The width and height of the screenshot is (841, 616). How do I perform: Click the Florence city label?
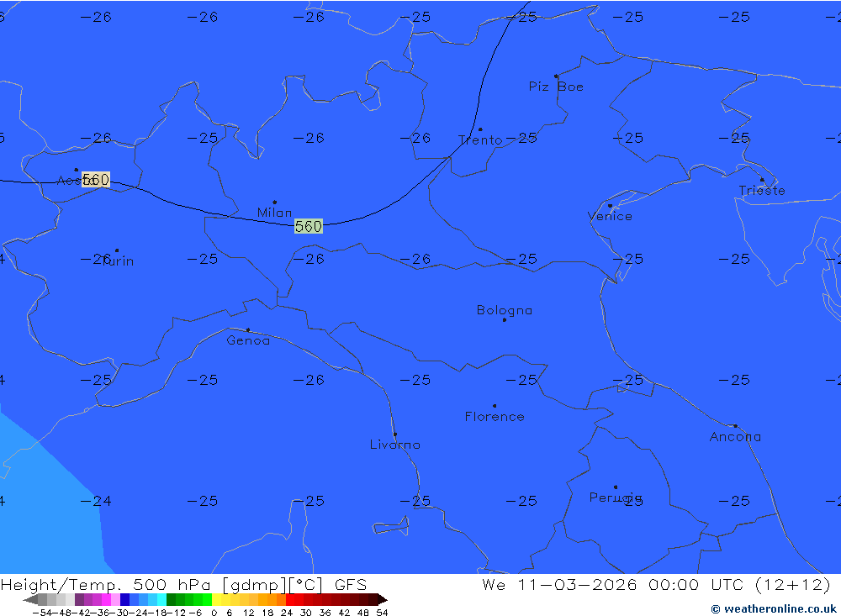point(495,417)
